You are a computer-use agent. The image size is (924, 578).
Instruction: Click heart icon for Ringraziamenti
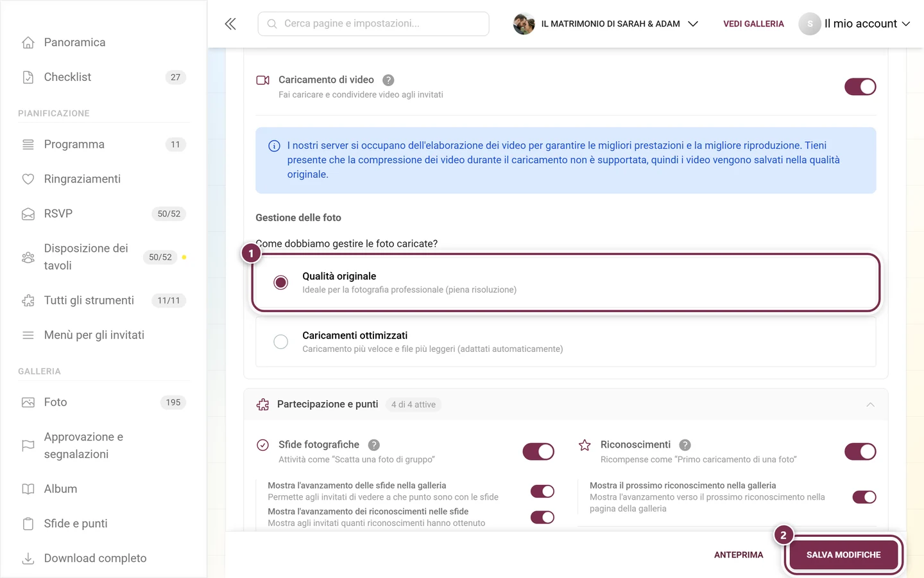(28, 179)
